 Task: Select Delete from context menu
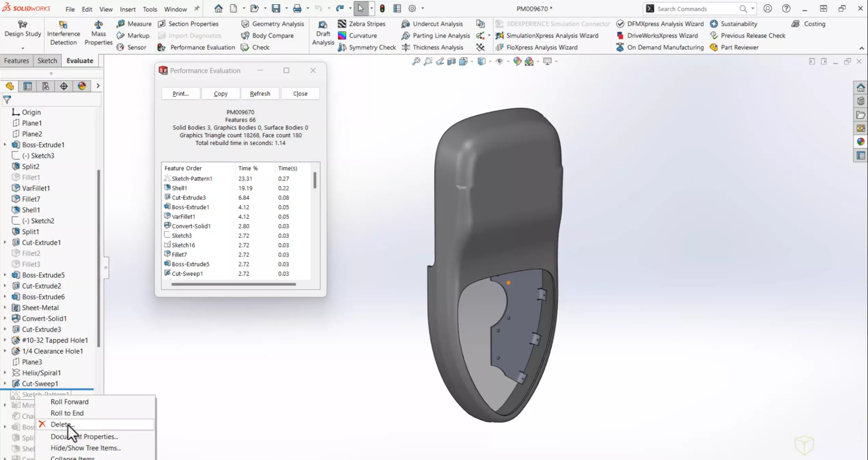[61, 424]
